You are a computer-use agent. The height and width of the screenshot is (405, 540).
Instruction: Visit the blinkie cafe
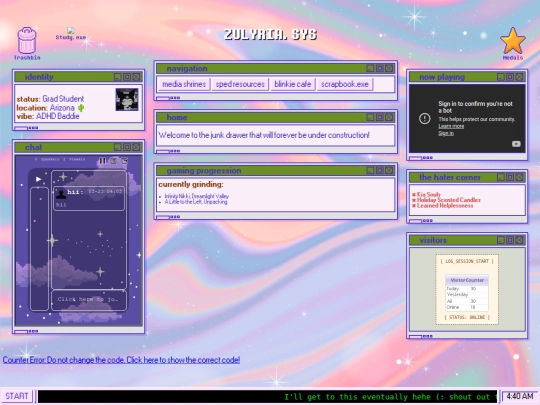(292, 84)
